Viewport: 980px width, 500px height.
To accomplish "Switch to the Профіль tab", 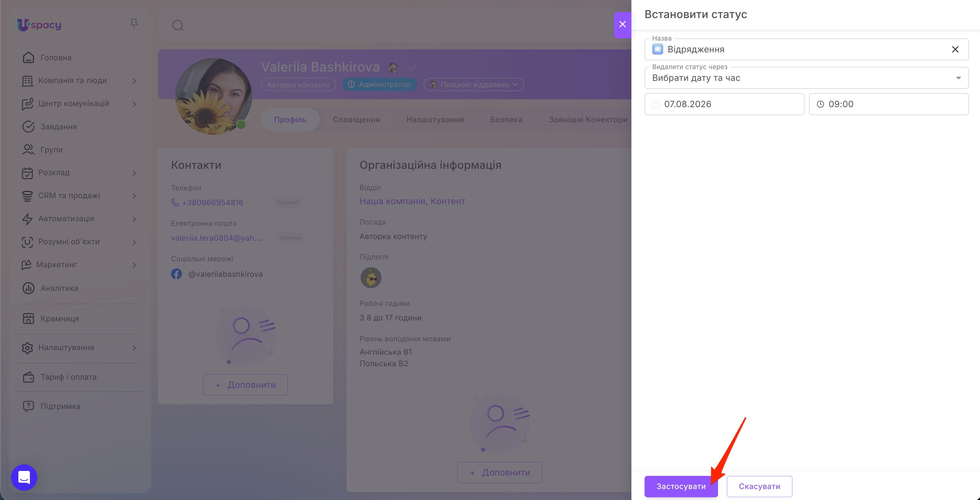I will [x=290, y=120].
